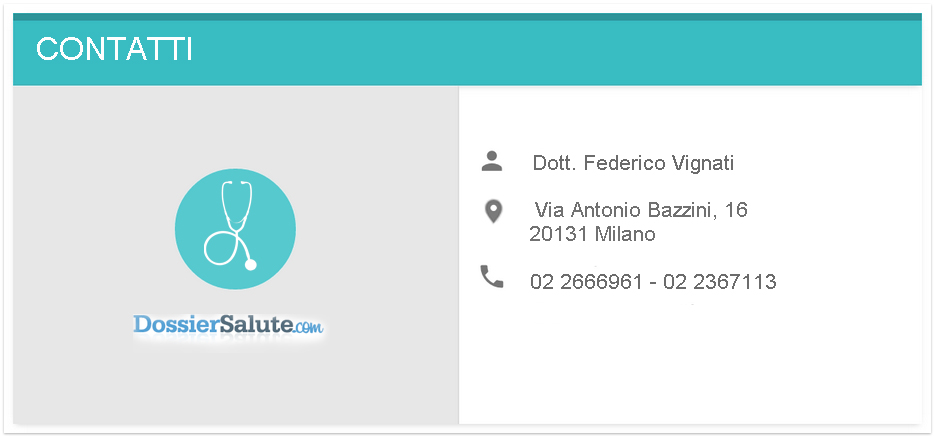
Task: Call the number 02 2666961
Action: pyautogui.click(x=586, y=282)
